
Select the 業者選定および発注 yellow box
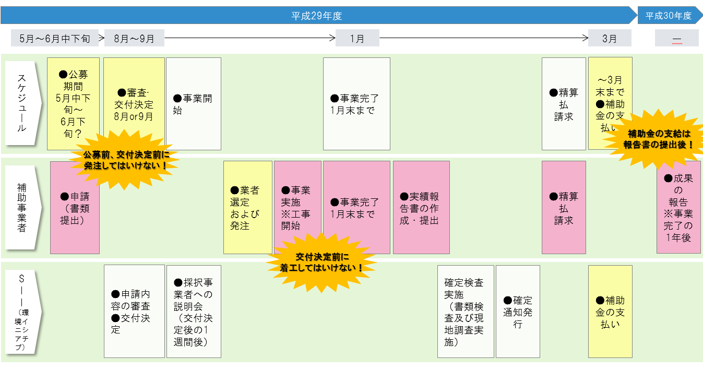[248, 208]
